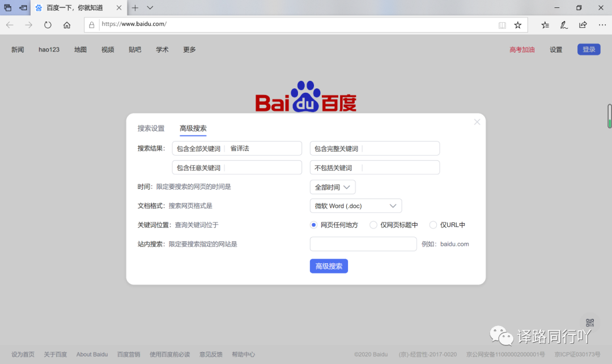The height and width of the screenshot is (364, 612).
Task: Click the tabs you've set aside icon
Action: 8,8
